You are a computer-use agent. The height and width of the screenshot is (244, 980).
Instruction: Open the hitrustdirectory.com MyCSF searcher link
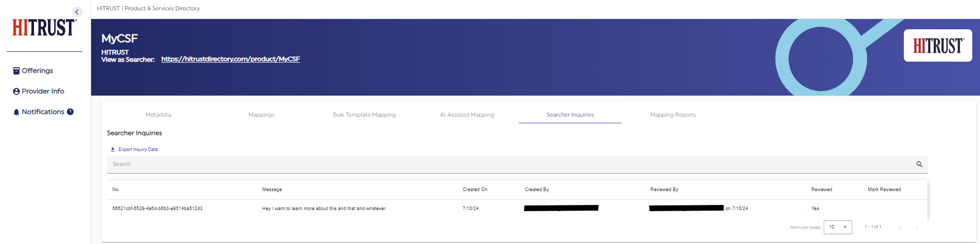231,59
